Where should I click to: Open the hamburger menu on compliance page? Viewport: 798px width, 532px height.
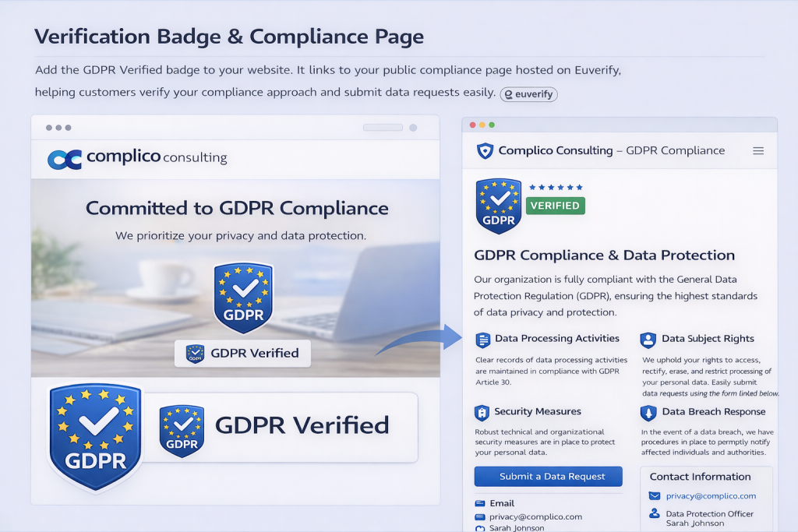coord(757,151)
